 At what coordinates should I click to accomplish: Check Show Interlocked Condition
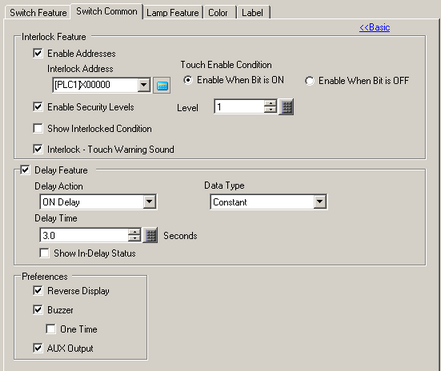click(38, 128)
